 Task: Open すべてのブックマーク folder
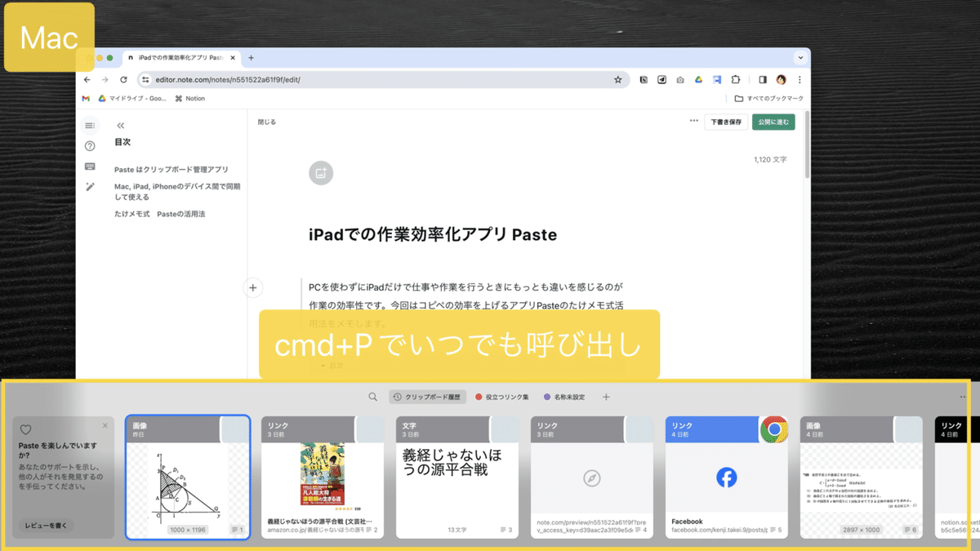pyautogui.click(x=768, y=99)
